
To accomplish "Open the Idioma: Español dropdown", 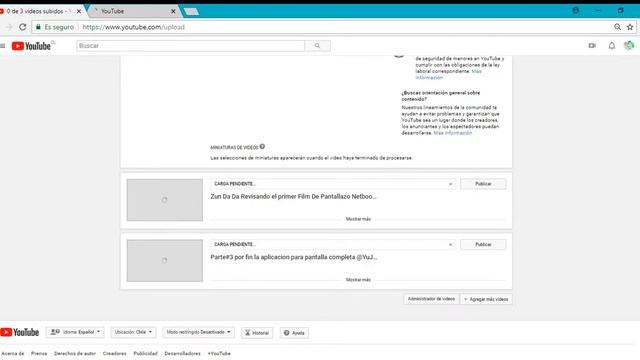I will tap(75, 332).
